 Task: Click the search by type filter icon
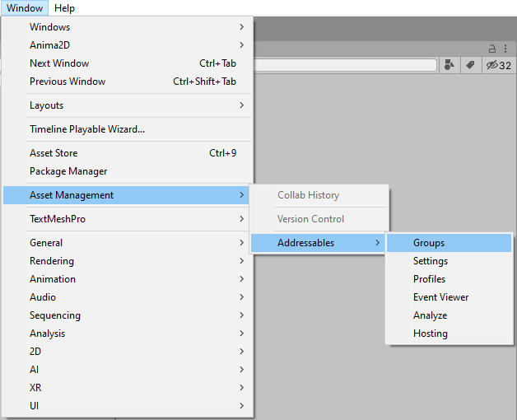click(449, 65)
